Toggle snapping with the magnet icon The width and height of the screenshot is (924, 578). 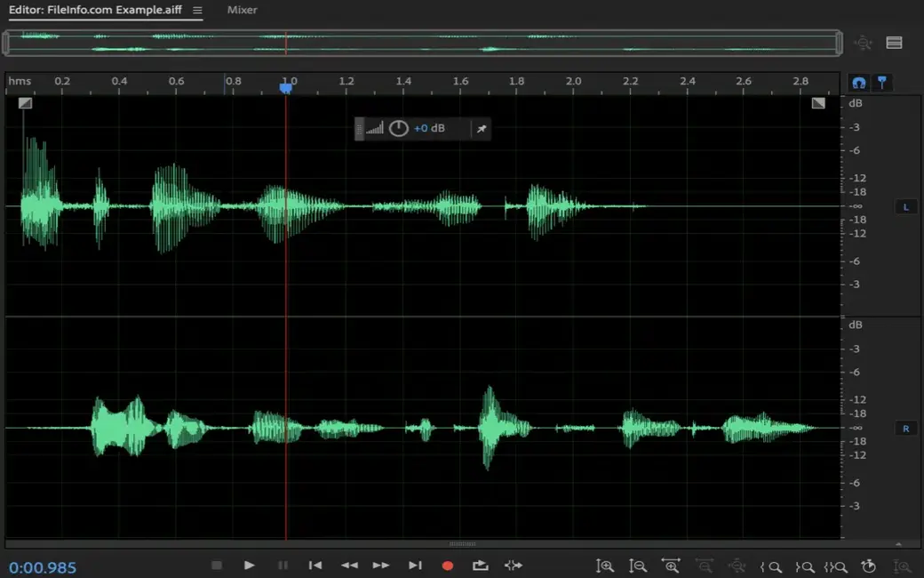tap(858, 83)
